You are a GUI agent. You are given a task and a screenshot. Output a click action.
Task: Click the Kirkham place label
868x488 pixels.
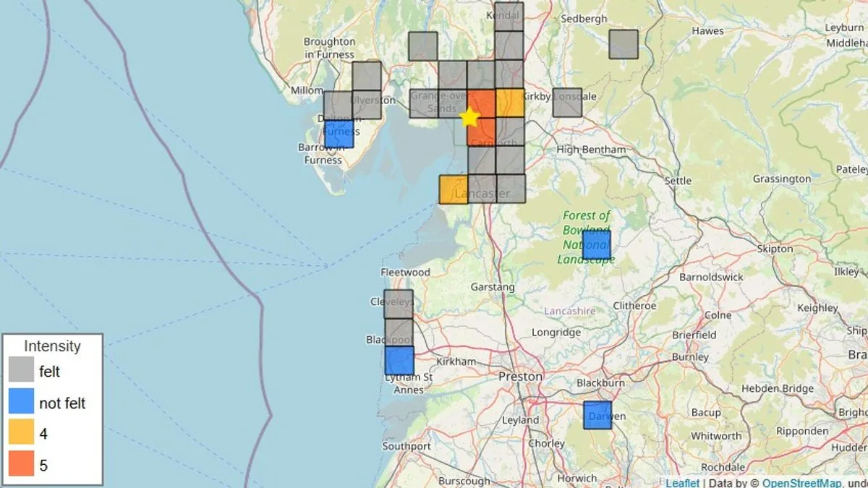click(456, 361)
